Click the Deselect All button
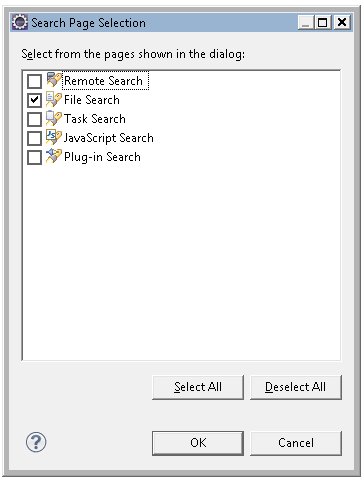Image resolution: width=364 pixels, height=480 pixels. (x=296, y=387)
